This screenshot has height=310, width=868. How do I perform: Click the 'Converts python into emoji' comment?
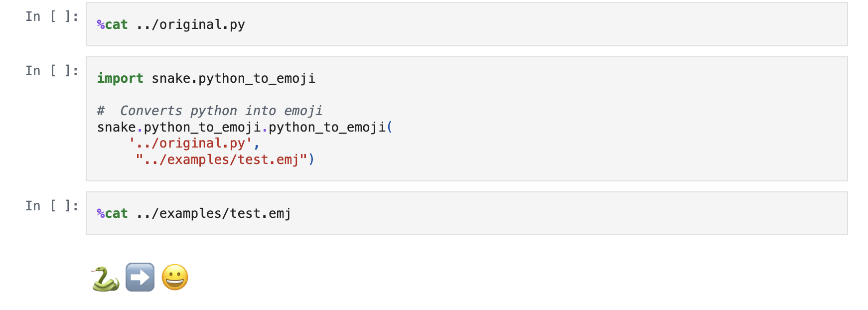[x=221, y=111]
